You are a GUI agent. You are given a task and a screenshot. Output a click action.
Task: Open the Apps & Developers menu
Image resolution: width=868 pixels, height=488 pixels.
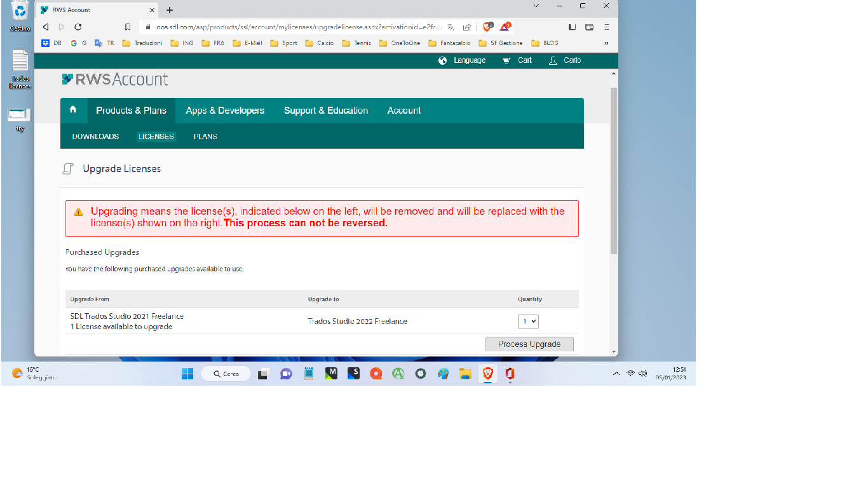coord(225,110)
